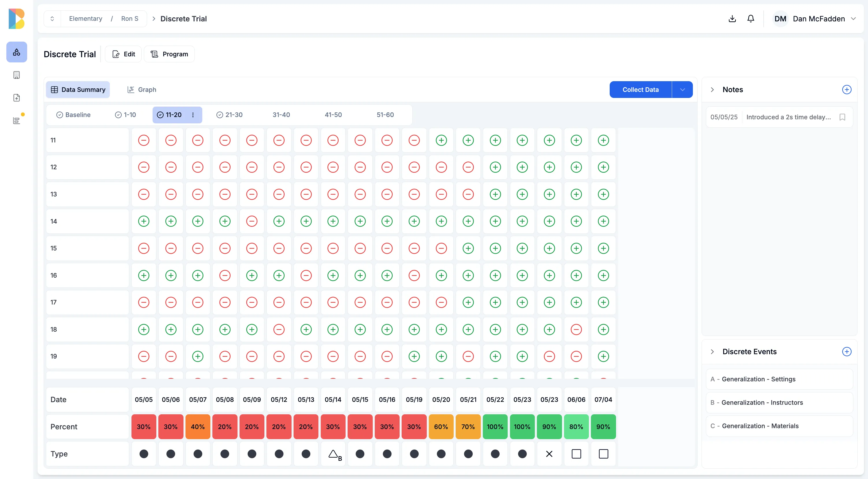The width and height of the screenshot is (868, 479).
Task: Toggle trial 17 minus result for 05/20
Action: [x=441, y=302]
